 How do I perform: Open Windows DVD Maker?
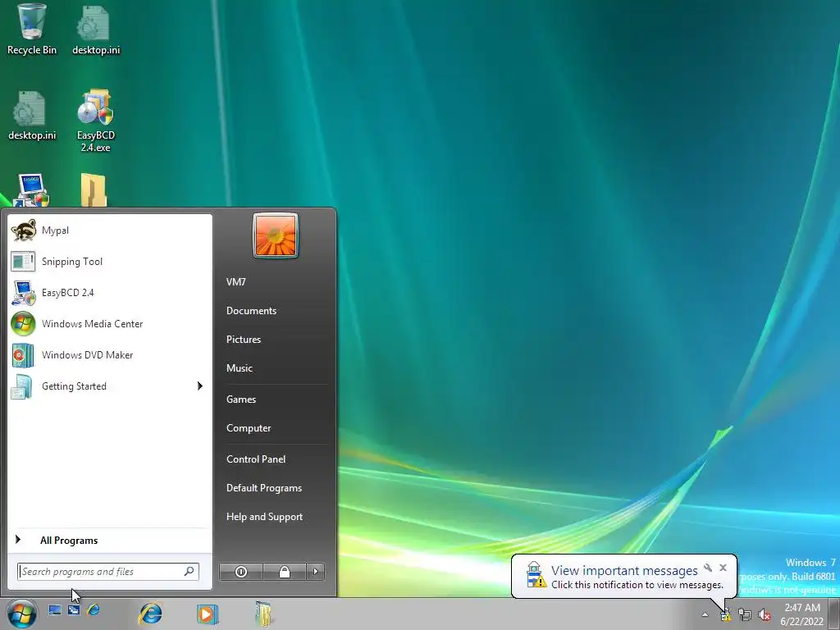pos(110,354)
